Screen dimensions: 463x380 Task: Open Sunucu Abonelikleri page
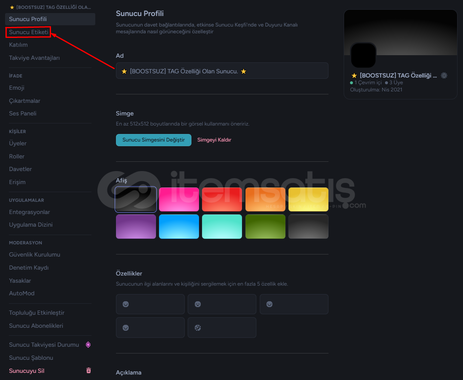36,326
